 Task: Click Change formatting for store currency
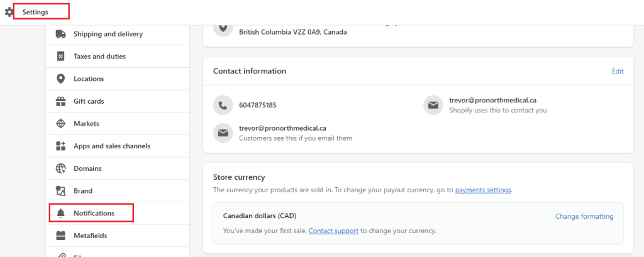coord(584,216)
